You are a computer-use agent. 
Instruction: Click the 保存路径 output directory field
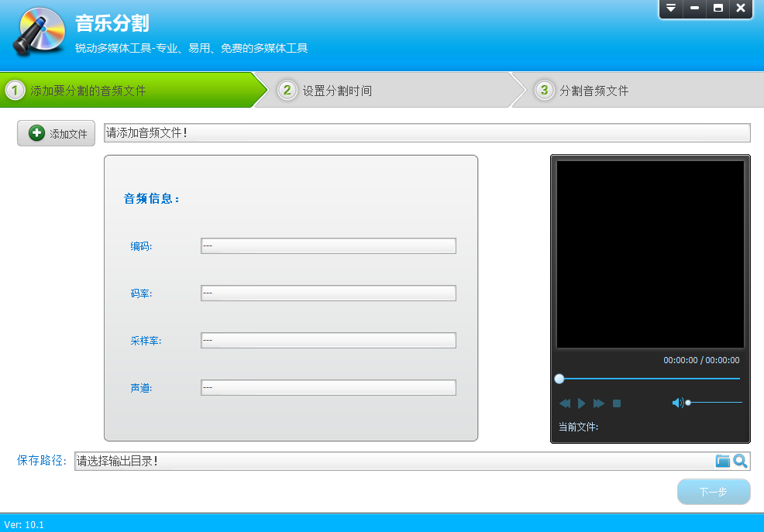tap(387, 461)
